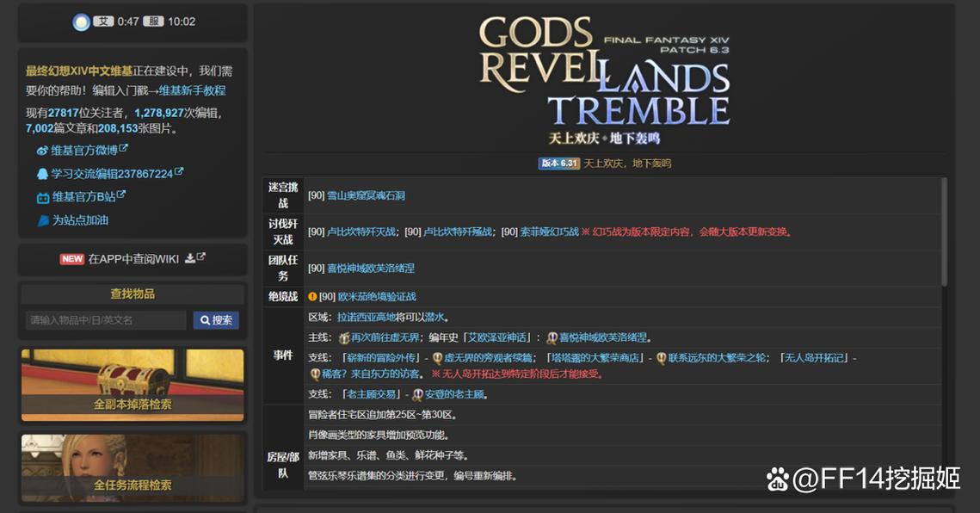Click the quest icon before 再次前往虚无界
The height and width of the screenshot is (513, 980).
(x=344, y=337)
